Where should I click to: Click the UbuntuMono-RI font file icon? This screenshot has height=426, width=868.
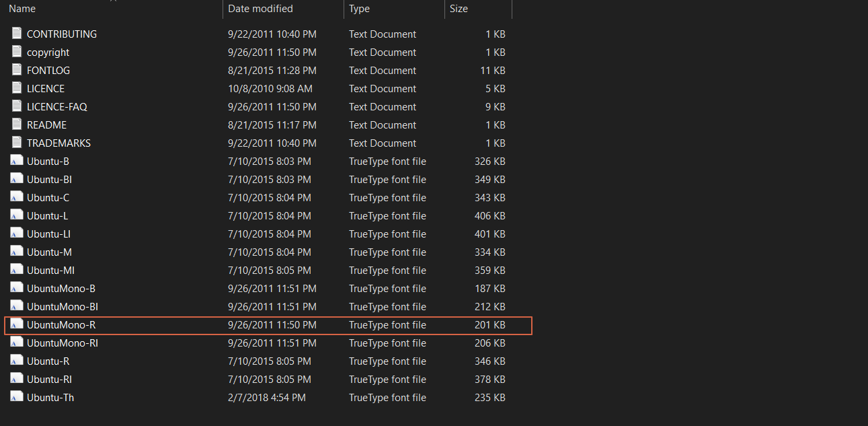tap(17, 342)
